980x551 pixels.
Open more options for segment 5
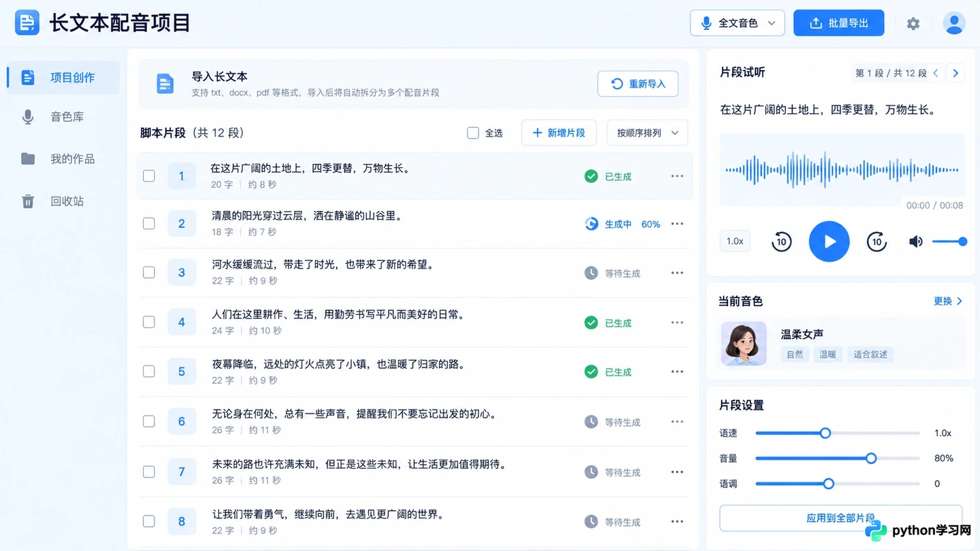pos(677,371)
